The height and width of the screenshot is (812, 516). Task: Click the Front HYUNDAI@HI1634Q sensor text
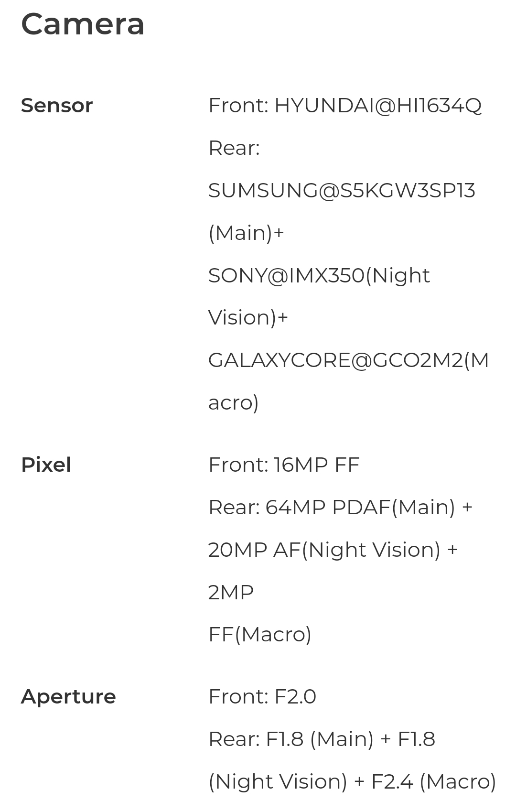pyautogui.click(x=345, y=105)
